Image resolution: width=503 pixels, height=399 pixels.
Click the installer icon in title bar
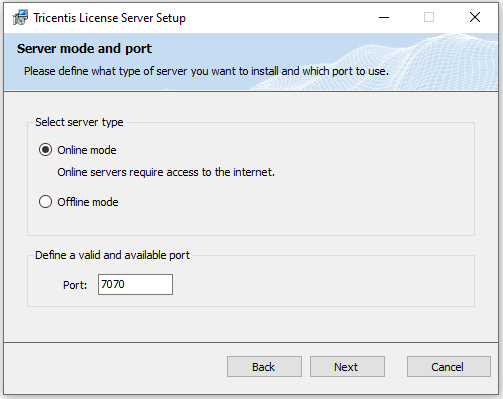pos(20,17)
